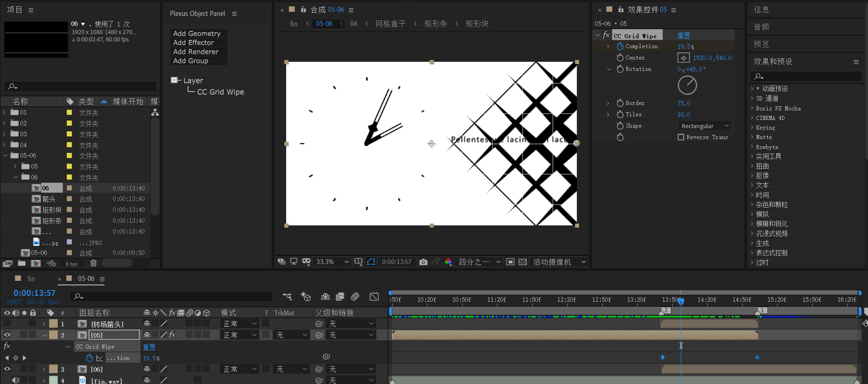Expand the 扭曲 category in Effects & Presets
This screenshot has height=384, width=868.
coord(752,166)
